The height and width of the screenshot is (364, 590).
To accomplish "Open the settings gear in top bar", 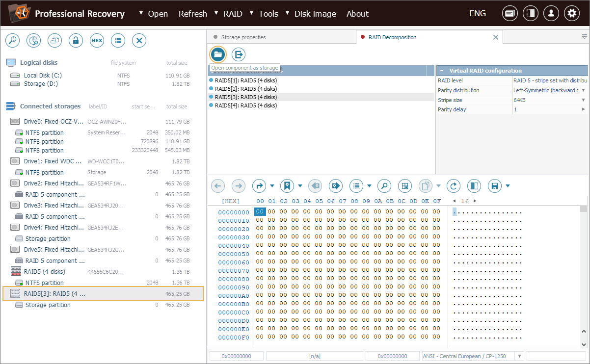I will click(571, 14).
